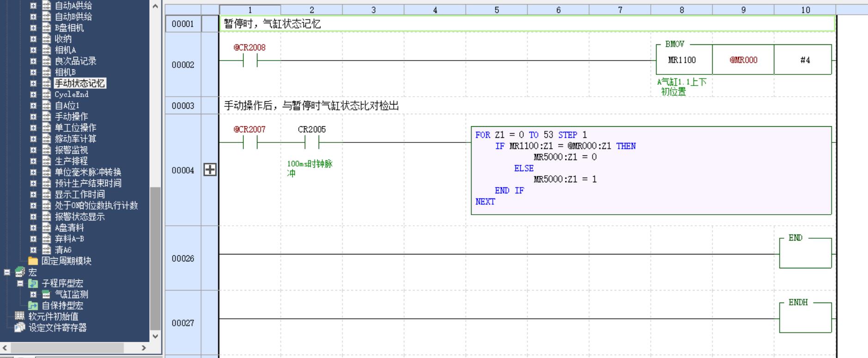This screenshot has width=868, height=358.
Task: Click the 设定文件寄存器 icon
Action: (20, 327)
